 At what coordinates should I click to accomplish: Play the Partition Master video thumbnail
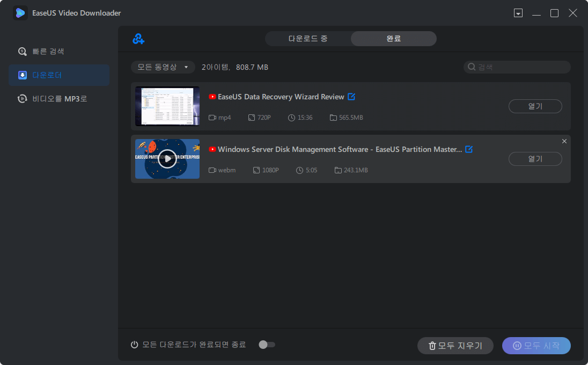pyautogui.click(x=167, y=159)
